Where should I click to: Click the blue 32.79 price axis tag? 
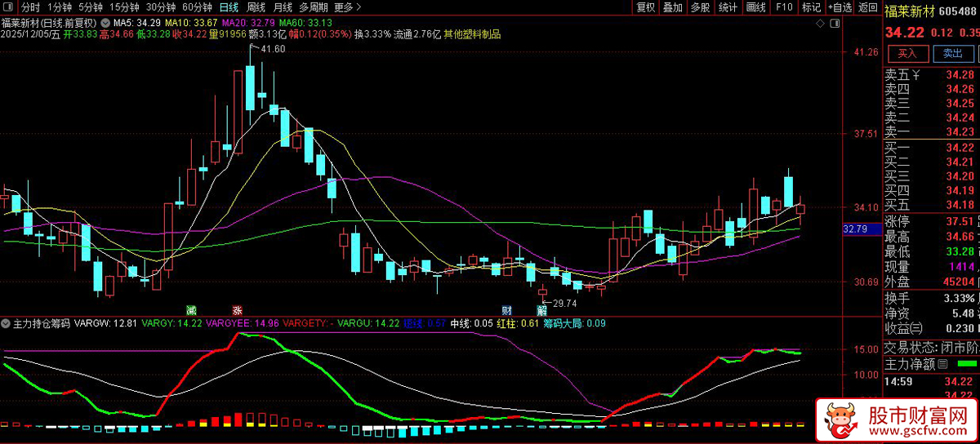coord(861,230)
